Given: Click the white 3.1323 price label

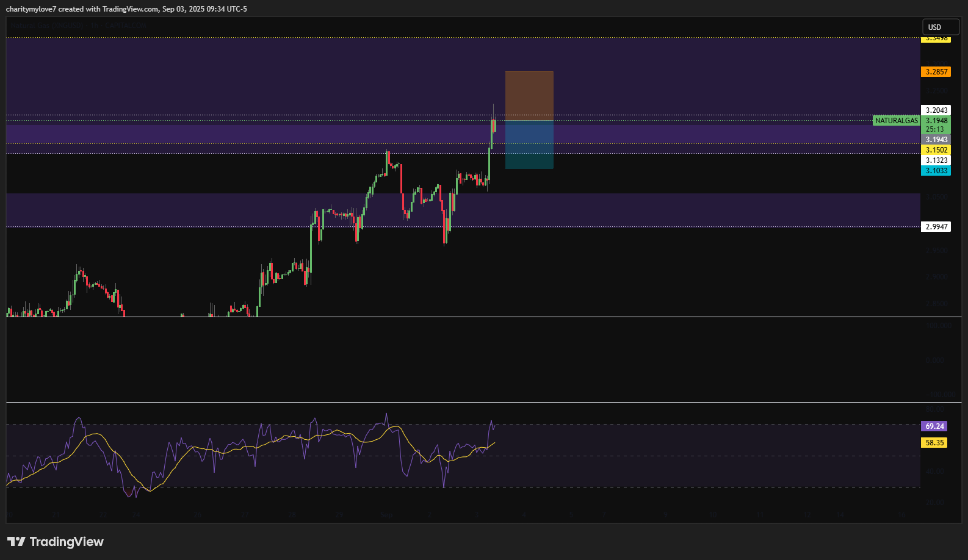Looking at the screenshot, I should pos(936,160).
